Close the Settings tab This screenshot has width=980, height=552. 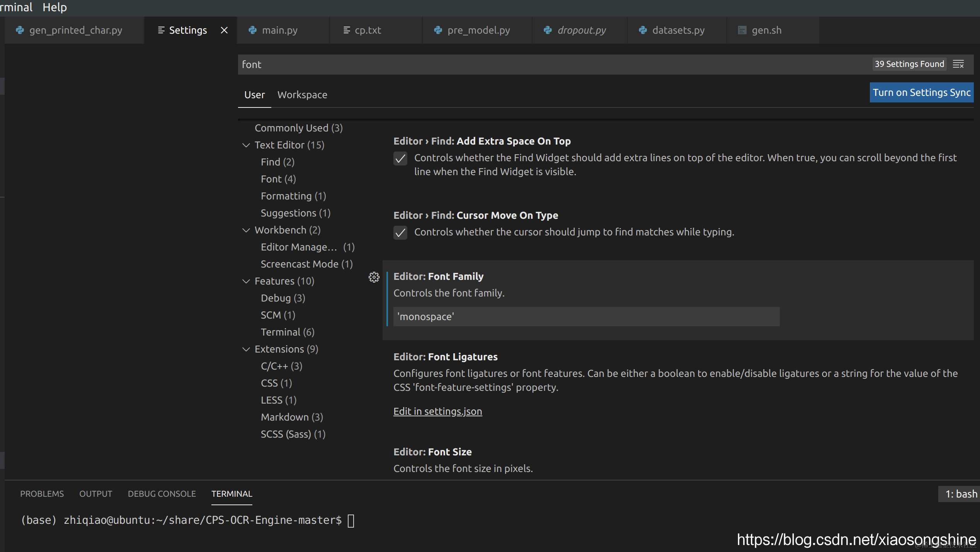pos(224,30)
